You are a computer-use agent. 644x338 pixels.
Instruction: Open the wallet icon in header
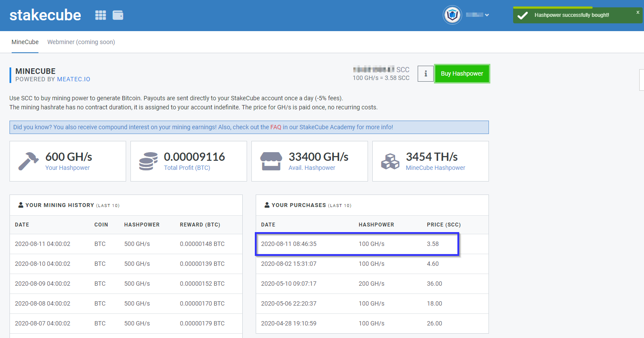[x=118, y=15]
